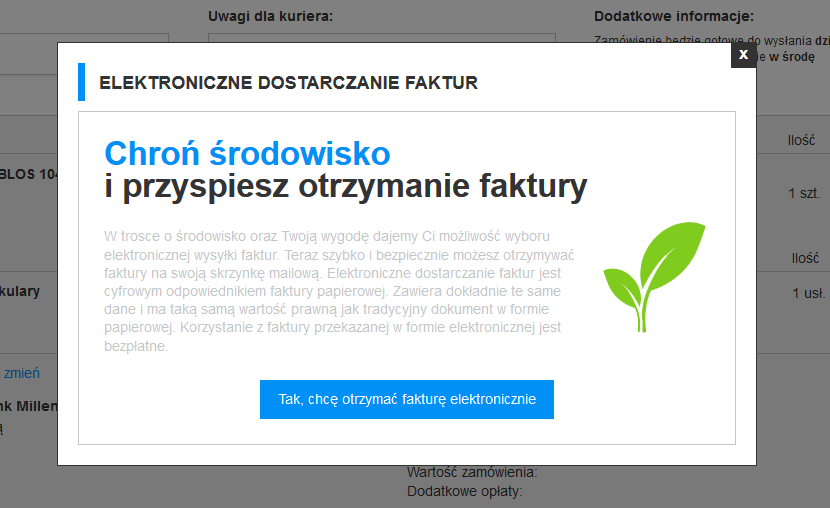Click the green leaf icon
830x508 pixels.
pos(654,277)
